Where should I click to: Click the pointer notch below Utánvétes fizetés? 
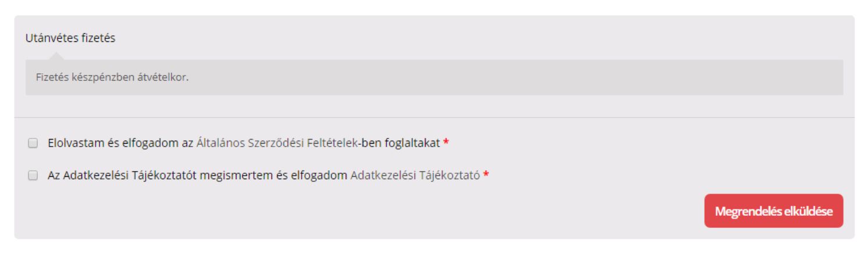point(56,56)
